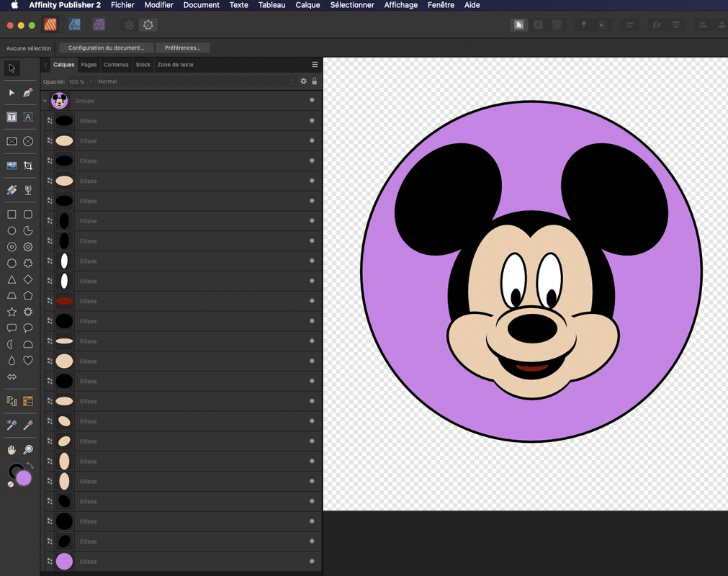The image size is (728, 576).
Task: Hide the dark red Ellipse layer
Action: pyautogui.click(x=312, y=301)
